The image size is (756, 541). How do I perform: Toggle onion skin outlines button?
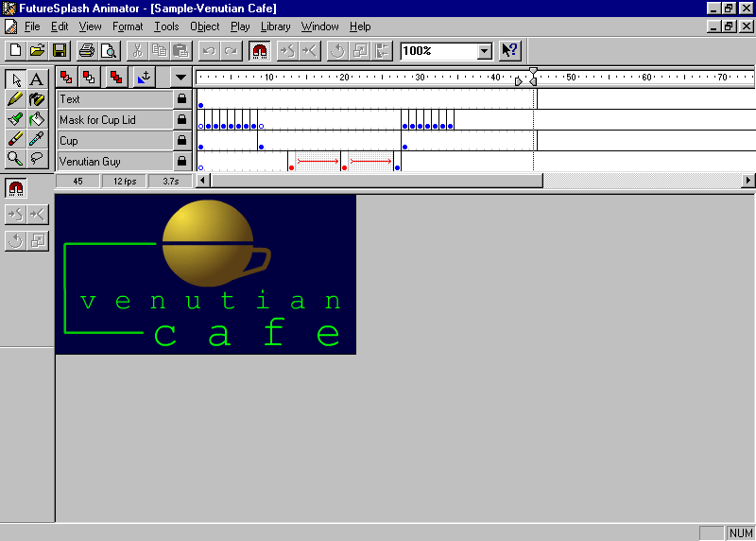pyautogui.click(x=89, y=78)
